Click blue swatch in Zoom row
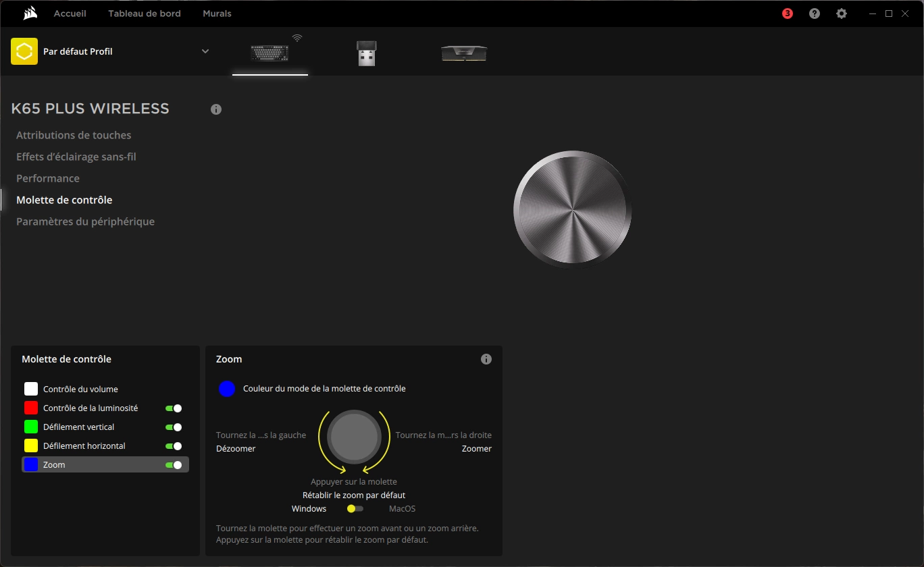This screenshot has width=924, height=567. (31, 464)
